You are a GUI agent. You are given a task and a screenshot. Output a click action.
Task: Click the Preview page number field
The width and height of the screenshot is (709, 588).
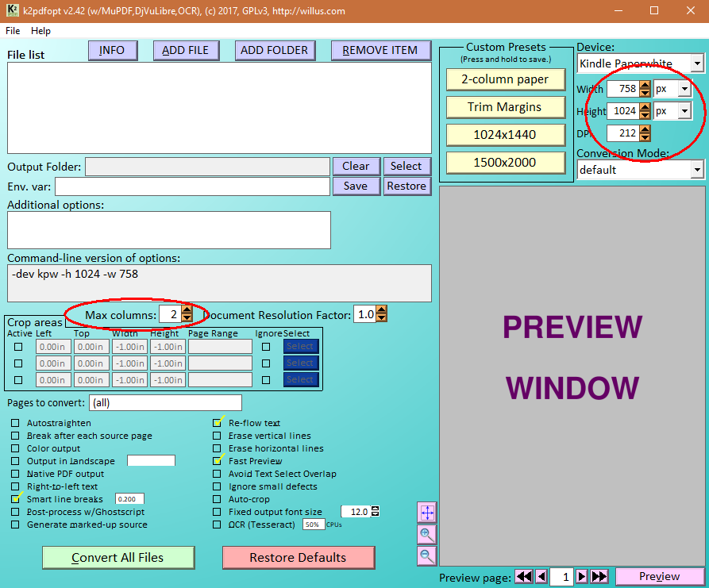point(561,577)
